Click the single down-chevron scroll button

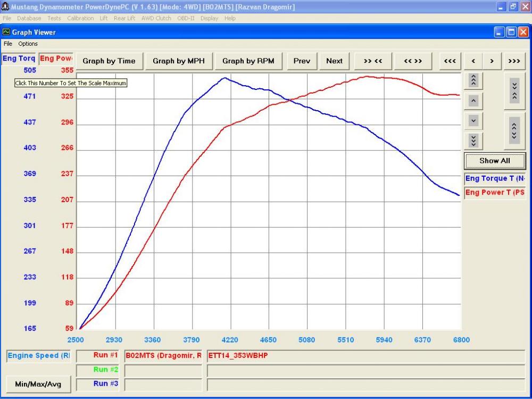[473, 120]
